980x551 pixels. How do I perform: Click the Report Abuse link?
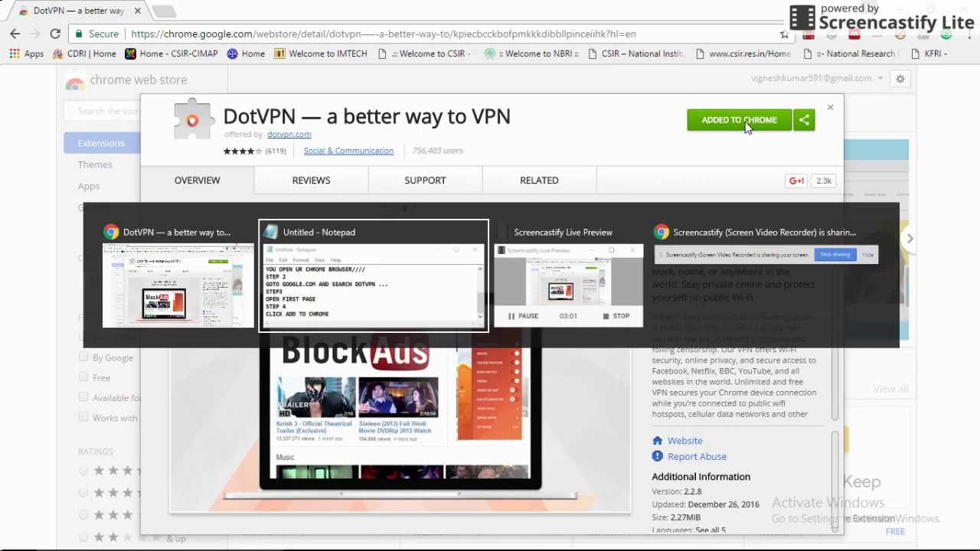[x=697, y=456]
